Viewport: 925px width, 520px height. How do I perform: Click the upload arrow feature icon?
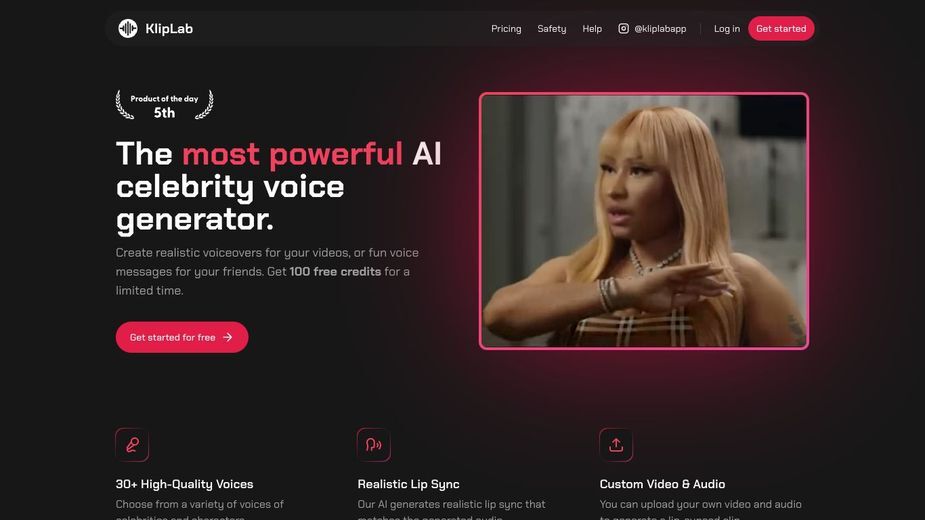coord(616,444)
